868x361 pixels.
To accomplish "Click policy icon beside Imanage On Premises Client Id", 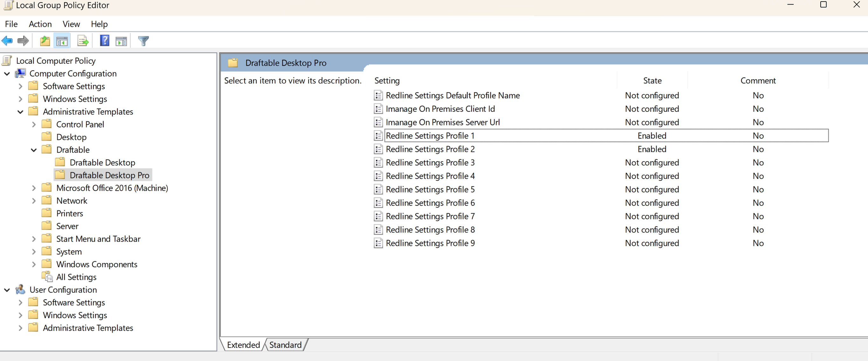I will point(378,109).
